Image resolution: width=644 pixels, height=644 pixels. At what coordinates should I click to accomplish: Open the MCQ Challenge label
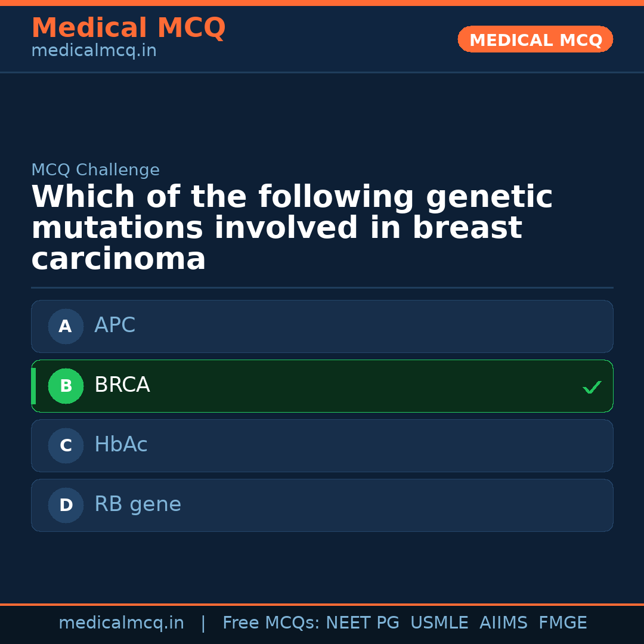95,170
